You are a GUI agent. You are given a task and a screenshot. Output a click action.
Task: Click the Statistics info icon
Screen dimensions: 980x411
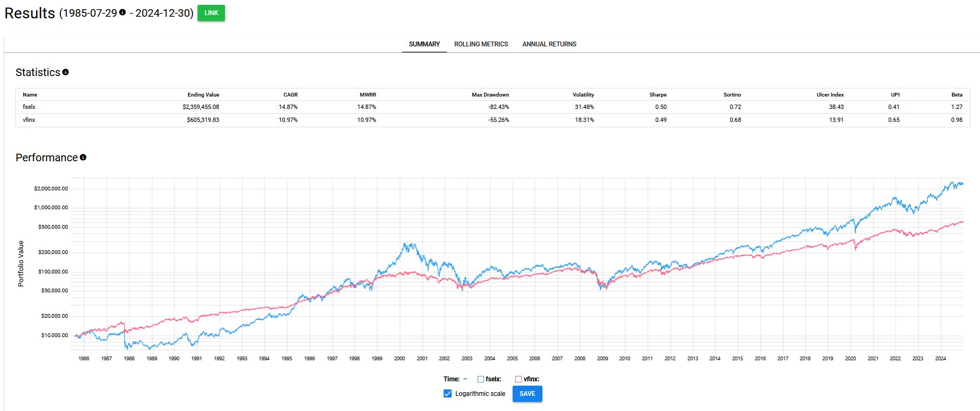pyautogui.click(x=65, y=72)
